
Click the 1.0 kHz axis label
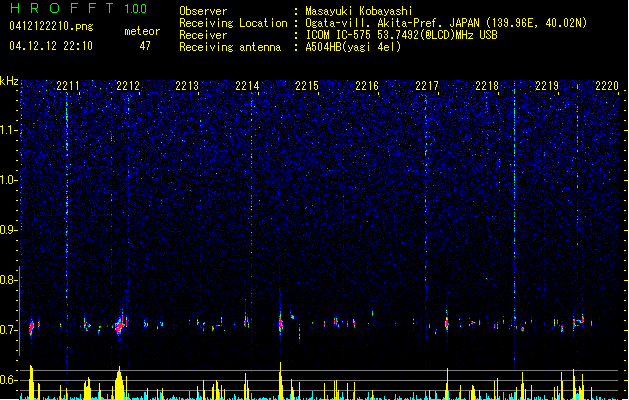tap(8, 180)
